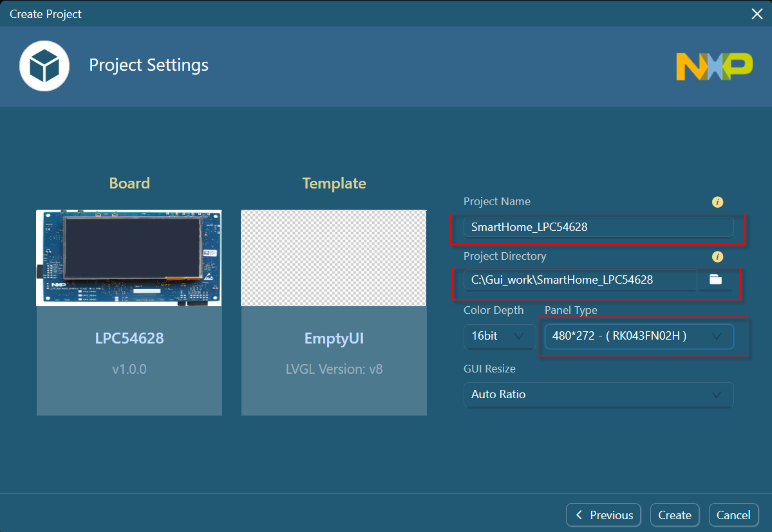Open the Color Depth 16bit dropdown

(498, 336)
